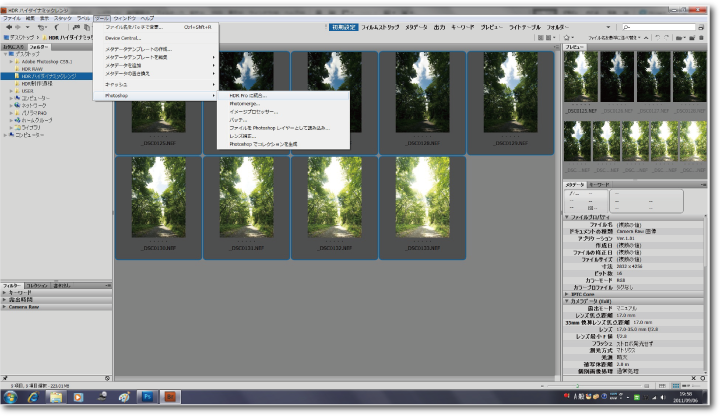Open Photoshop from the Windows taskbar

click(x=146, y=397)
